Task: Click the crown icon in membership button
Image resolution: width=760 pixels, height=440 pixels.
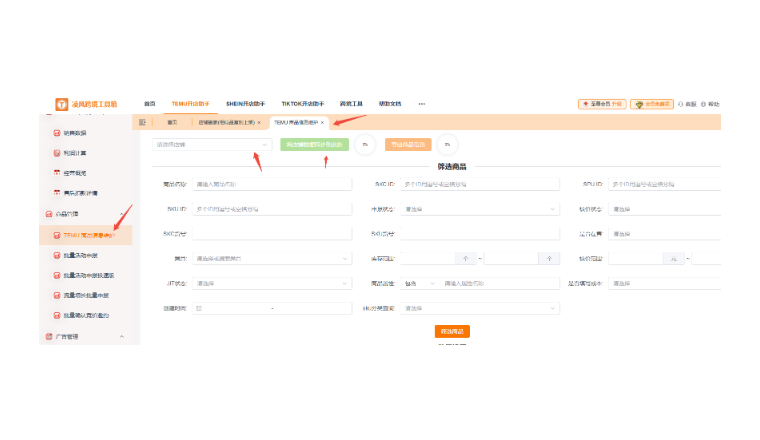Action: (x=639, y=104)
